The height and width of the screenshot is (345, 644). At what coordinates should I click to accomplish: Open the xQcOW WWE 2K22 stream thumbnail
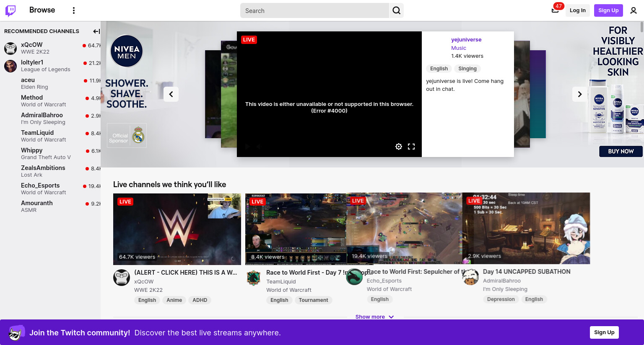click(x=177, y=229)
